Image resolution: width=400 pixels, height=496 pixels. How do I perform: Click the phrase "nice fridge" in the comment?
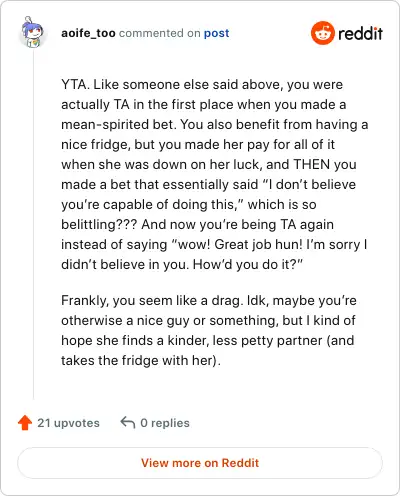click(96, 144)
